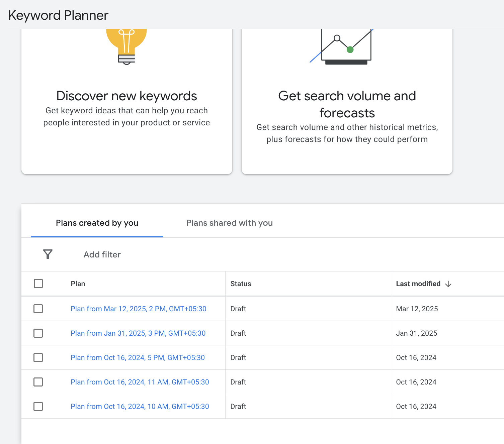Screen dimensions: 504x444
Task: Click the Keyword Planner page title
Action: 58,15
